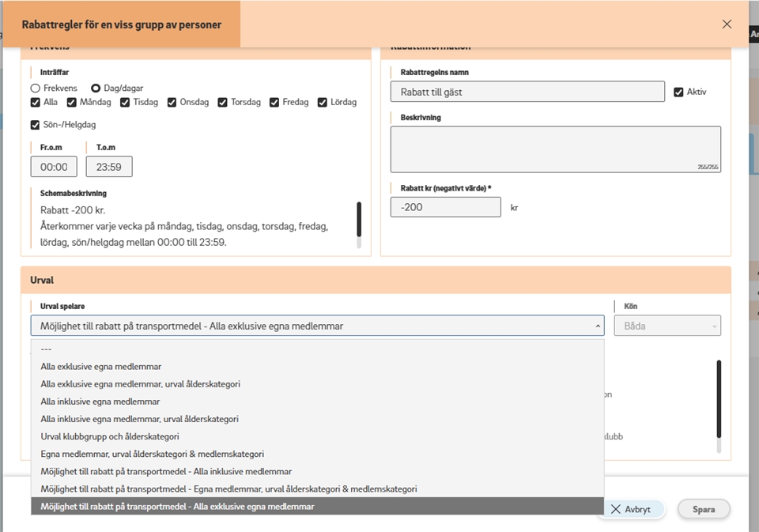Uncheck the Alla days checkbox
Image resolution: width=759 pixels, height=532 pixels.
pos(36,102)
